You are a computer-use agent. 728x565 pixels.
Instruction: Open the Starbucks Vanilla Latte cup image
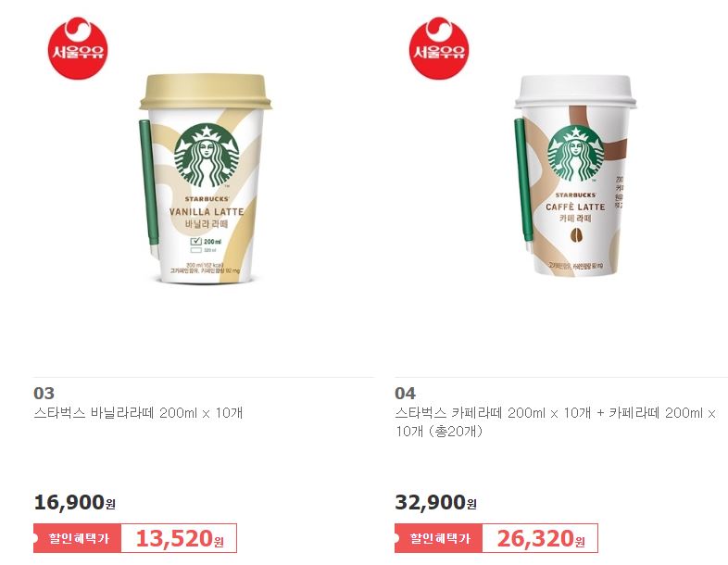click(x=205, y=179)
